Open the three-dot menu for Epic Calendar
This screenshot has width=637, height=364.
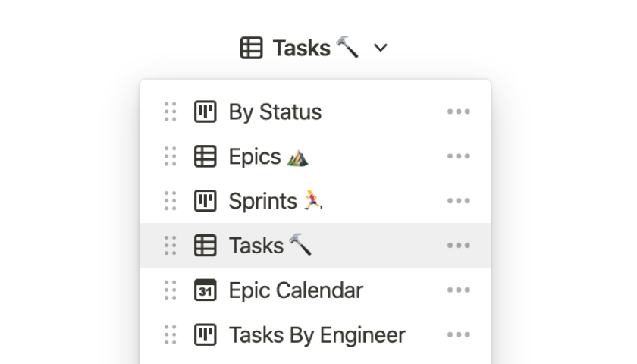458,290
